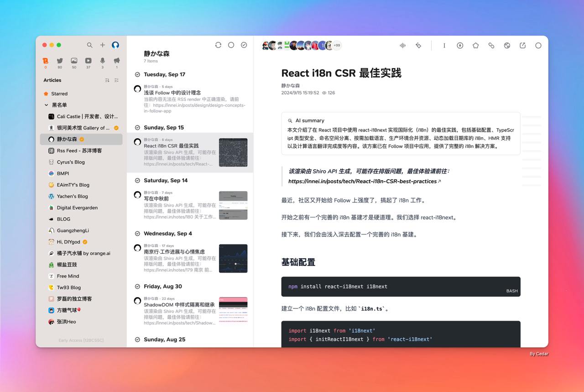Toggle the article read/unread circle in toolbar
This screenshot has height=392, width=584.
pos(538,45)
